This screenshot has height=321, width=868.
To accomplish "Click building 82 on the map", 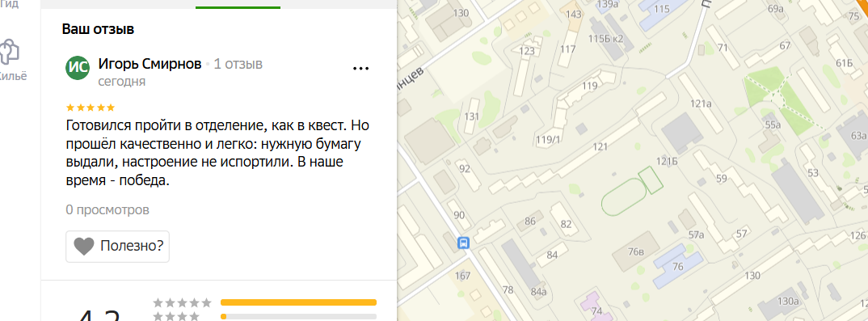I will click(x=566, y=224).
